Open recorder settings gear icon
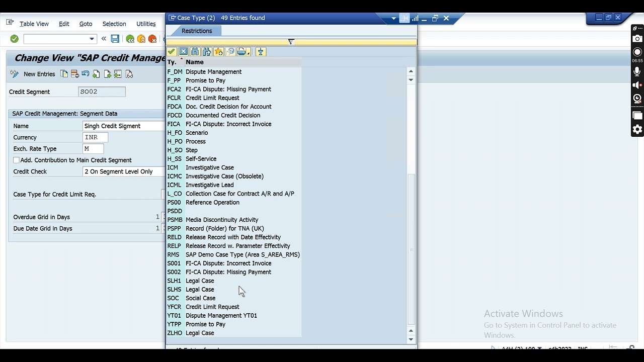Viewport: 644px width, 362px height. click(637, 130)
